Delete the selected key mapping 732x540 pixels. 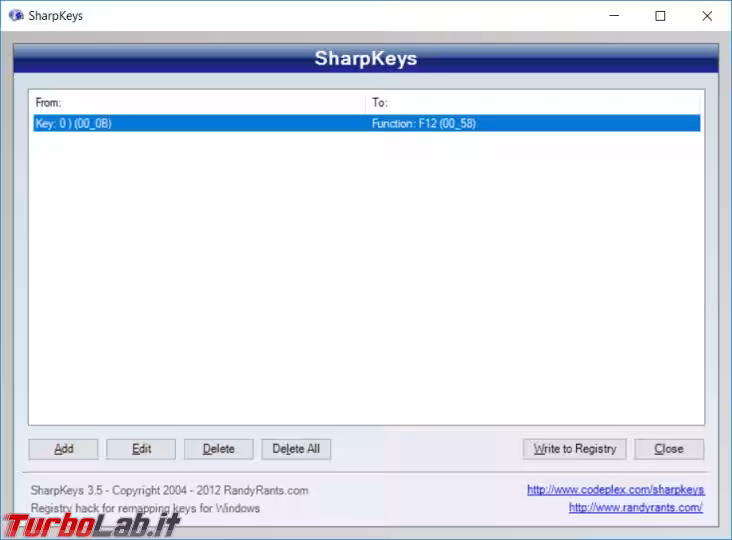pyautogui.click(x=219, y=449)
